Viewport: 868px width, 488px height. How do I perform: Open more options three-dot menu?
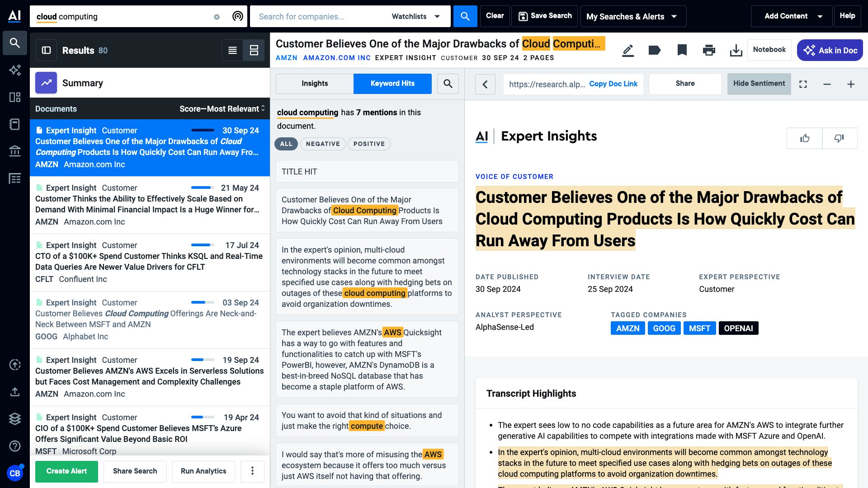click(x=252, y=471)
